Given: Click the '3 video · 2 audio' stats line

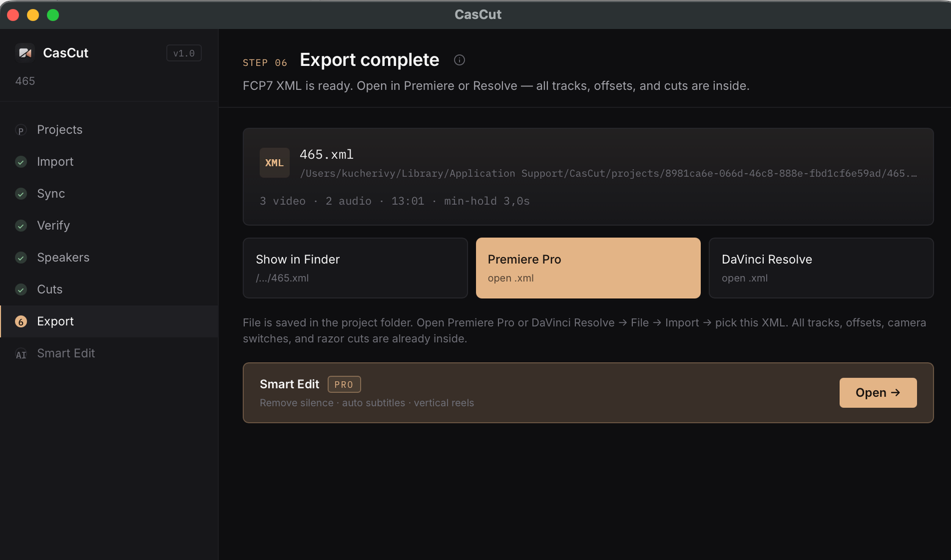Looking at the screenshot, I should click(395, 201).
